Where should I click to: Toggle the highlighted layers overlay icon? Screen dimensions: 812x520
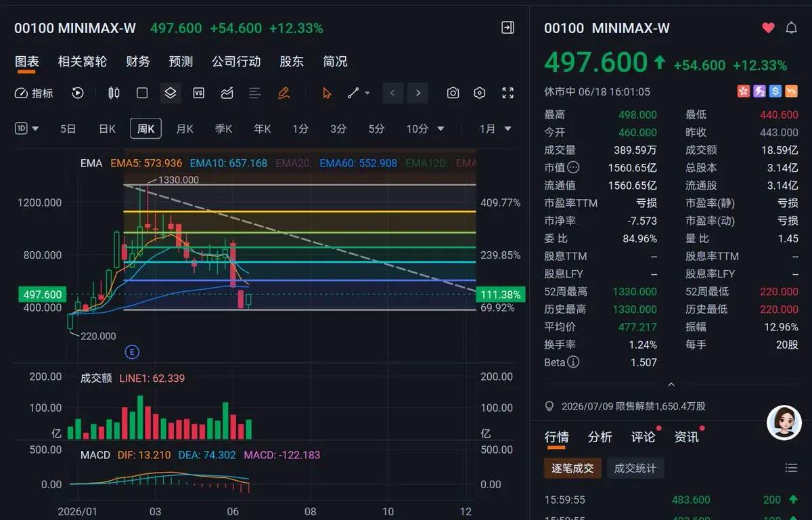pos(171,93)
